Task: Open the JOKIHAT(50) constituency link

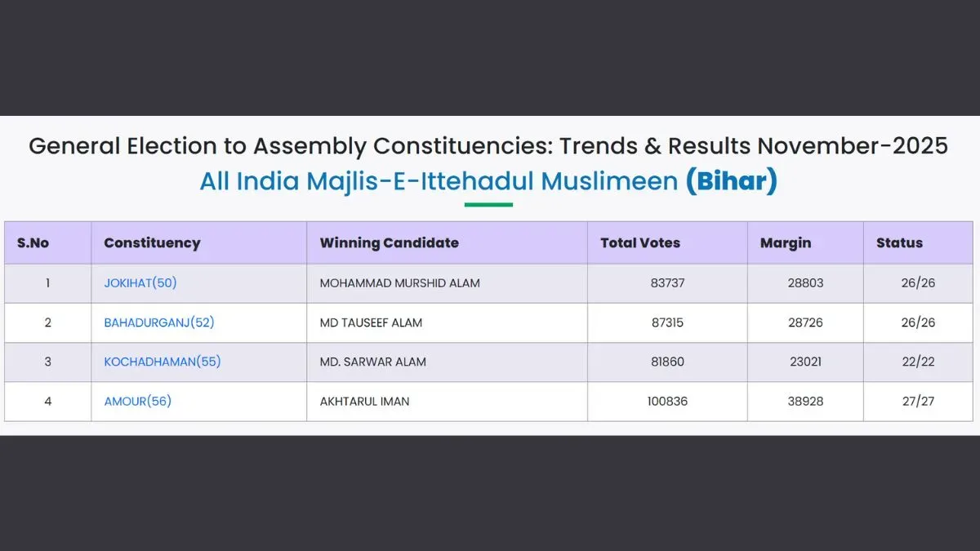Action: coord(140,282)
